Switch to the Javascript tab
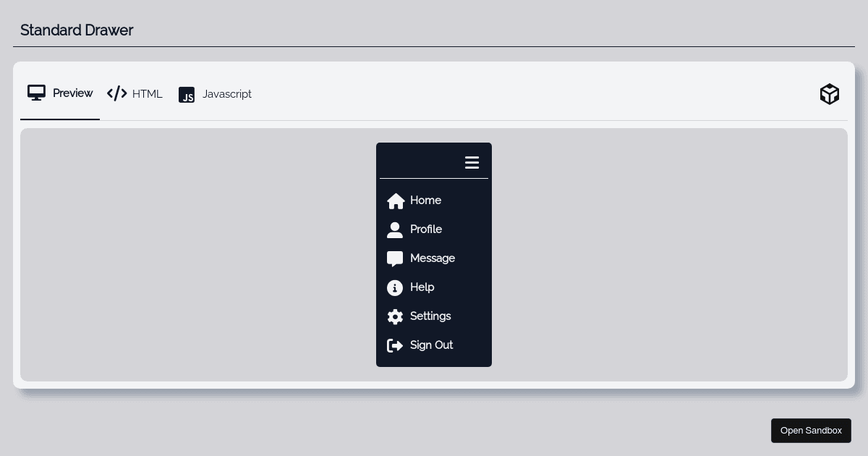 [215, 94]
